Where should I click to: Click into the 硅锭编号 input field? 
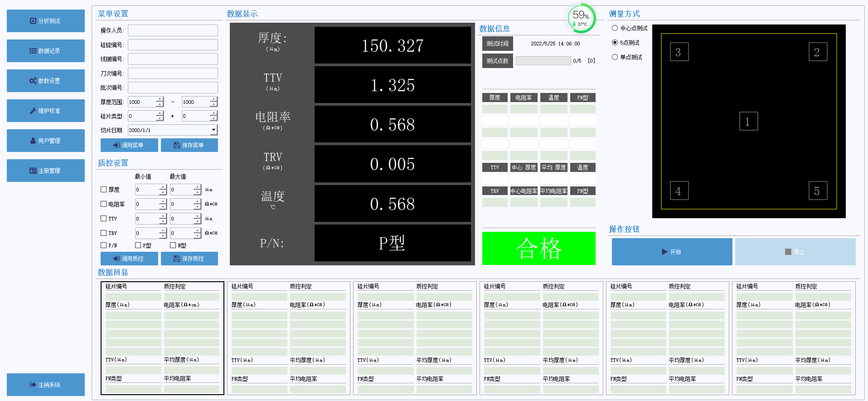tap(173, 44)
